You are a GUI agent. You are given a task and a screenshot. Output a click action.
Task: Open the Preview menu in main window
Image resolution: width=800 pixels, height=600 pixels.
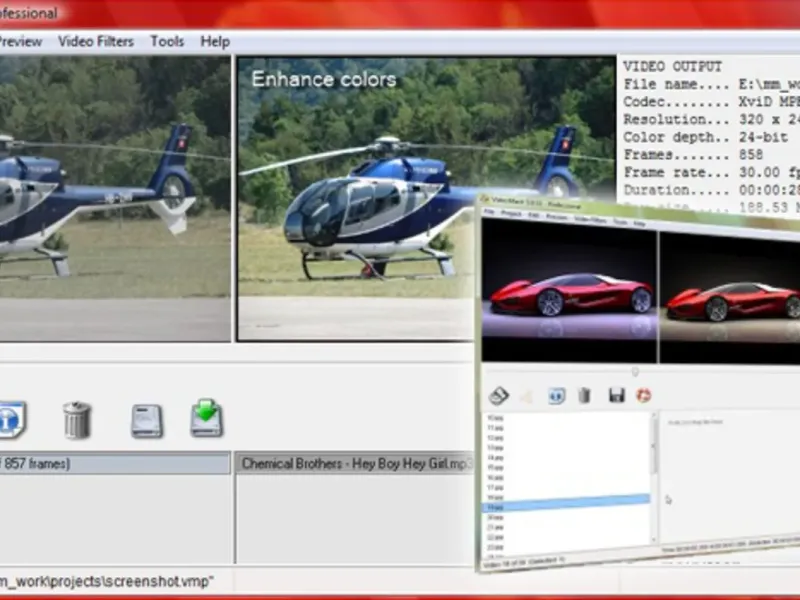(20, 41)
